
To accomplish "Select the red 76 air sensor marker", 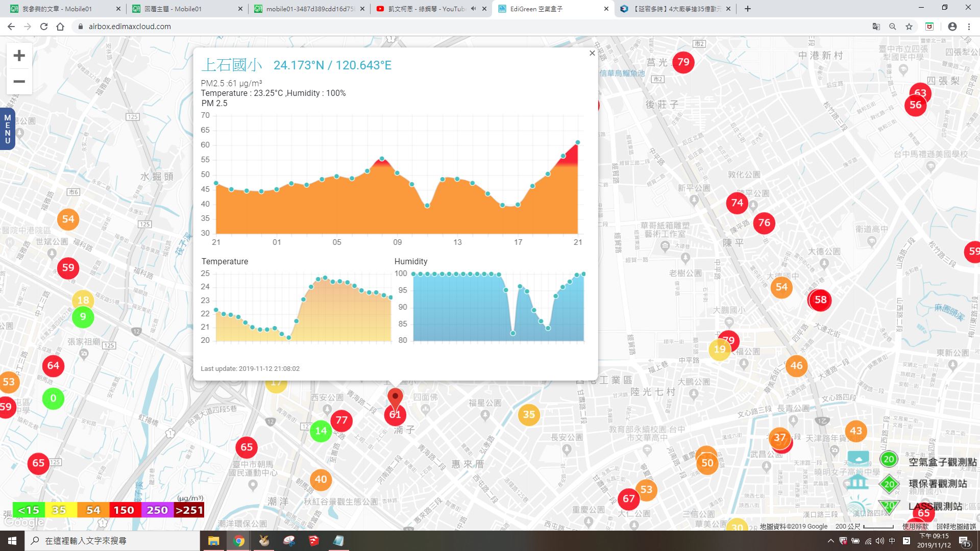I will (x=764, y=223).
